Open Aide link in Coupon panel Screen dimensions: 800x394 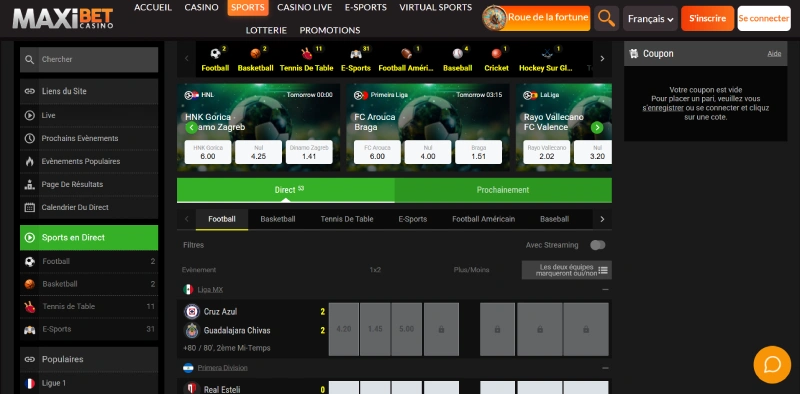point(774,54)
